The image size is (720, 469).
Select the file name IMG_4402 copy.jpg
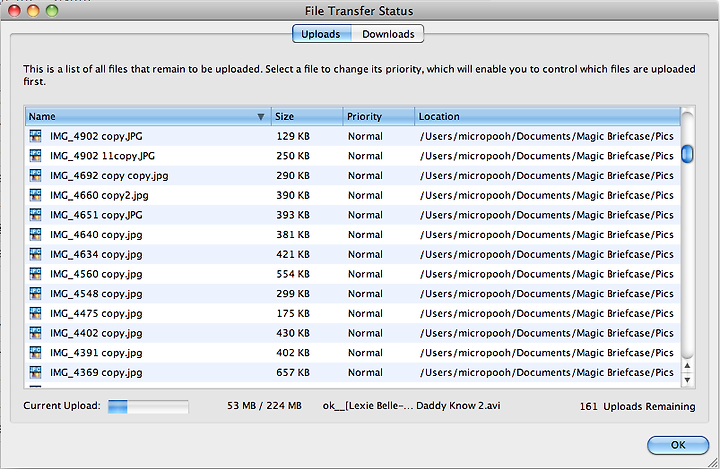[96, 334]
